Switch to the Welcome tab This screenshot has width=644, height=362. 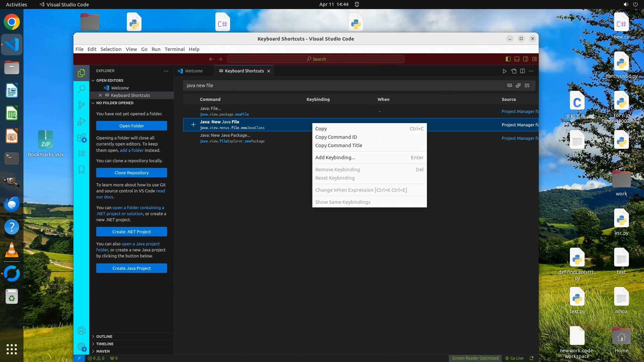point(194,71)
